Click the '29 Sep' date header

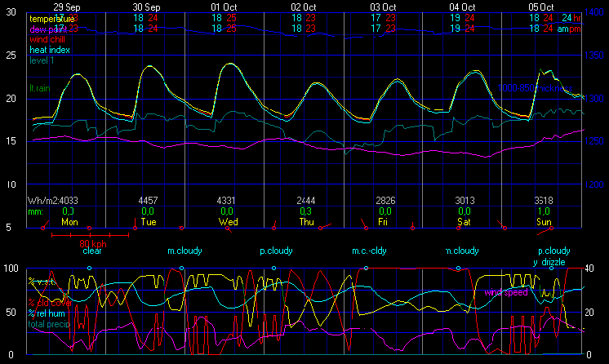[x=68, y=6]
